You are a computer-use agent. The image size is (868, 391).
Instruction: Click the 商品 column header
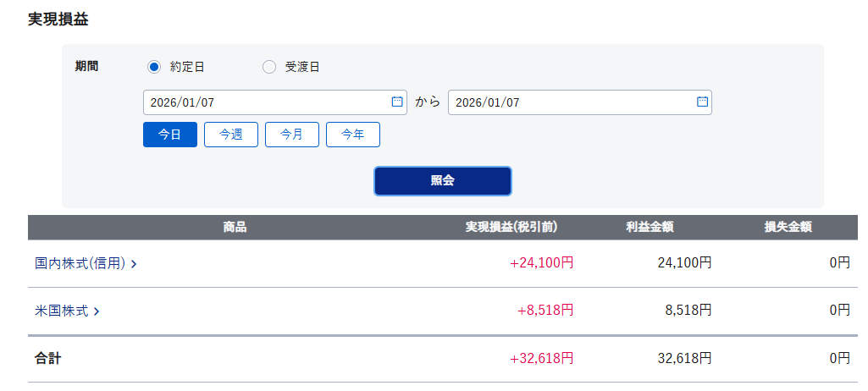(x=235, y=227)
